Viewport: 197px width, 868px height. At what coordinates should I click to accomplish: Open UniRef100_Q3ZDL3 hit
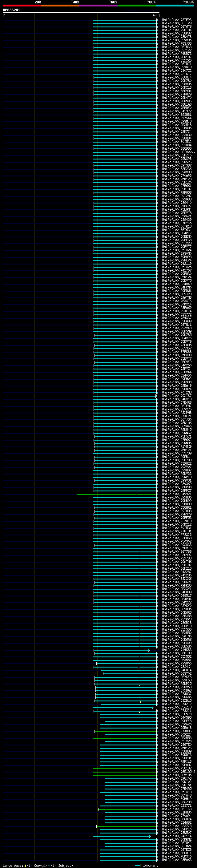176,521
